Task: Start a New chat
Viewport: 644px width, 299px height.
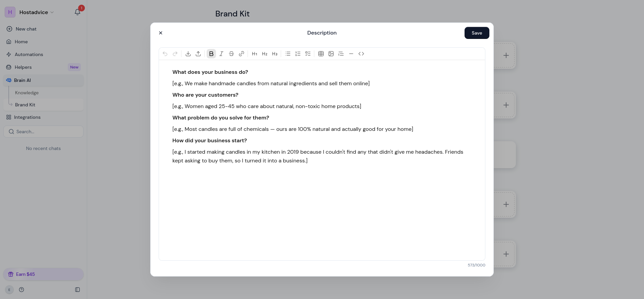Action: 43,29
